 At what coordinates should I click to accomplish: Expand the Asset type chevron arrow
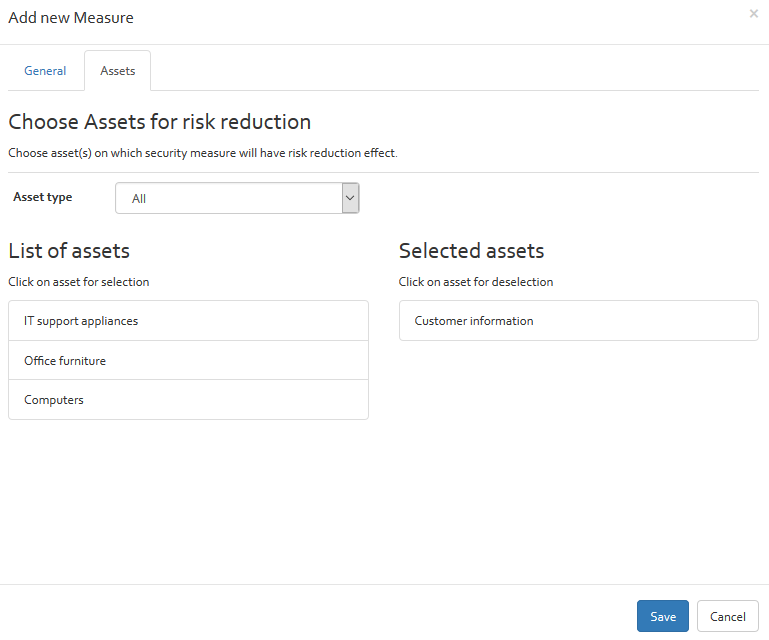350,198
